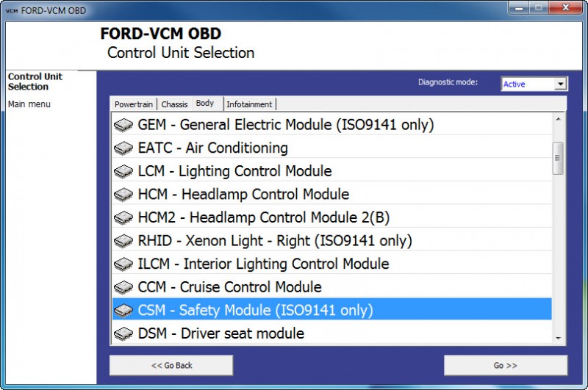Click the scrollbar up arrow in module list
588x390 pixels.
[559, 120]
